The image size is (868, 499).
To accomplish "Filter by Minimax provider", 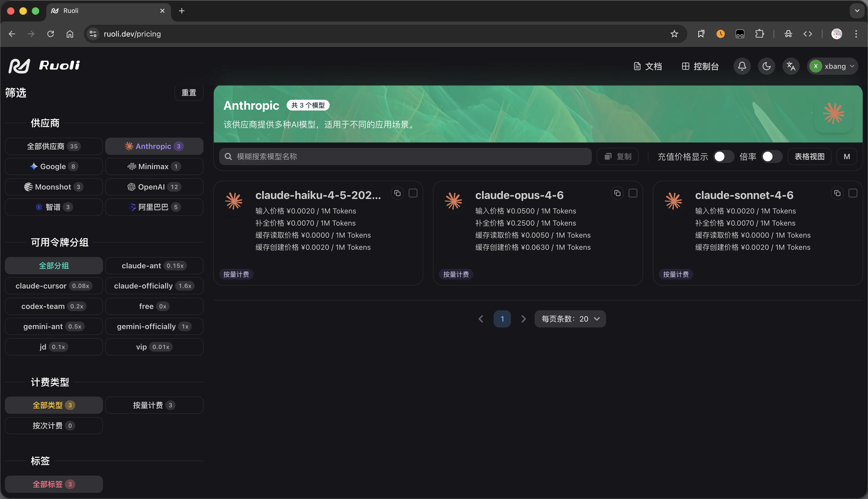I will point(154,167).
